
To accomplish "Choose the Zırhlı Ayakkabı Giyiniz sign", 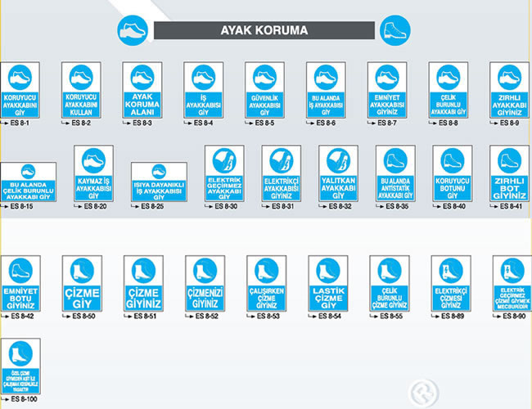I will pyautogui.click(x=509, y=90).
